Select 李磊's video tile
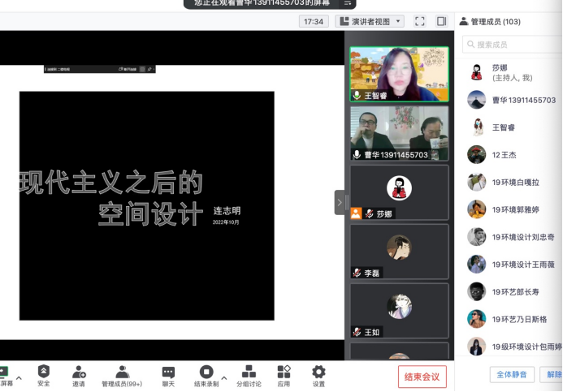 399,252
